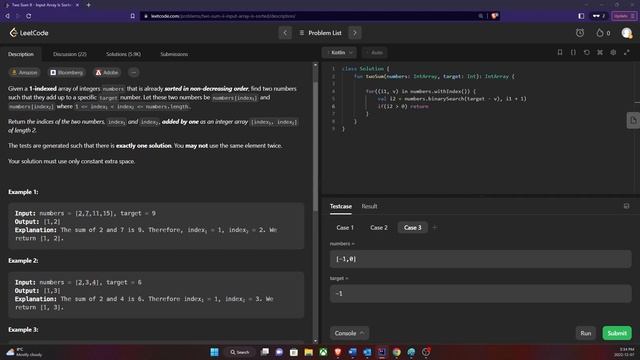Click 'class Solution' line in editor
Image resolution: width=640 pixels, height=360 pixels.
pos(365,69)
